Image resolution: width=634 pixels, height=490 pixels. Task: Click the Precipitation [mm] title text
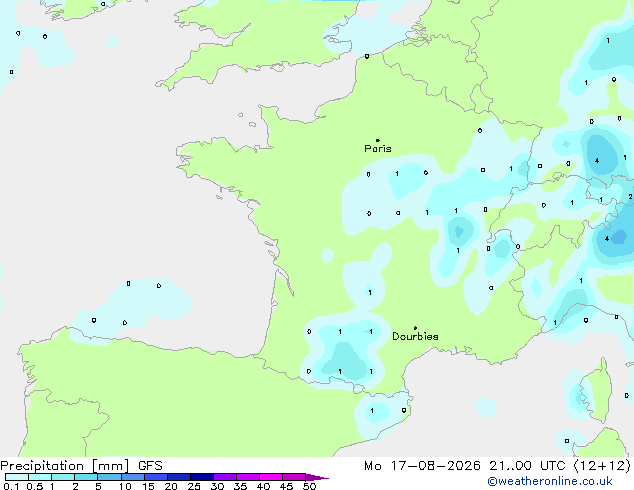click(x=65, y=466)
